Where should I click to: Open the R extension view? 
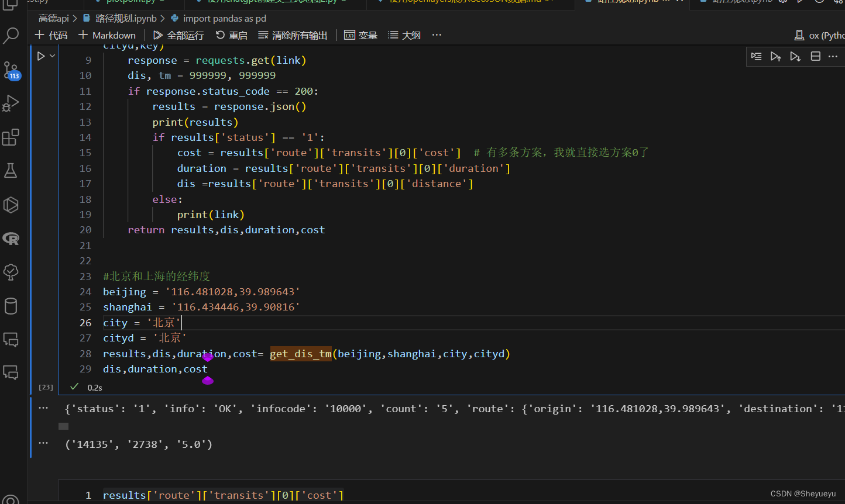pyautogui.click(x=11, y=239)
